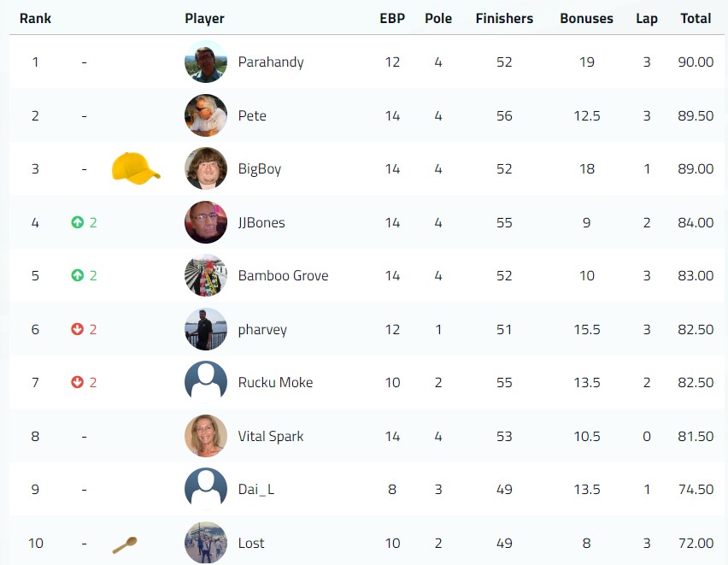The width and height of the screenshot is (728, 565).
Task: Click the green up arrow for JJBones
Action: click(x=78, y=222)
